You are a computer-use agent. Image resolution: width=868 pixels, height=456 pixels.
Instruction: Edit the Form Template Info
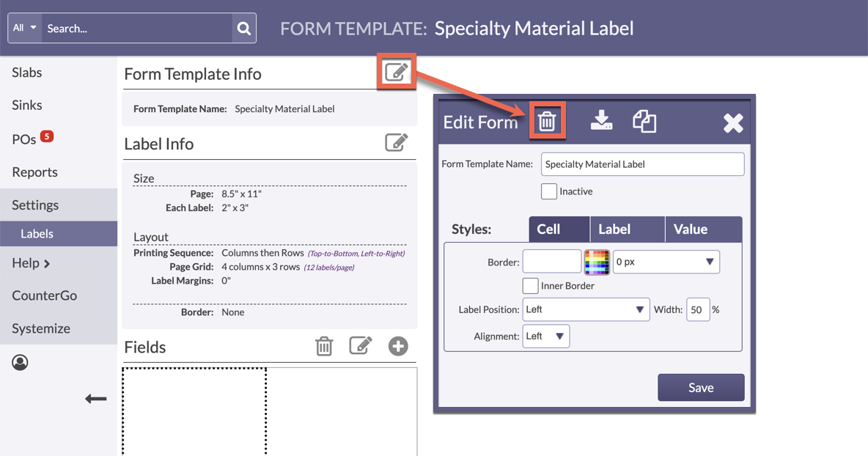[x=396, y=71]
